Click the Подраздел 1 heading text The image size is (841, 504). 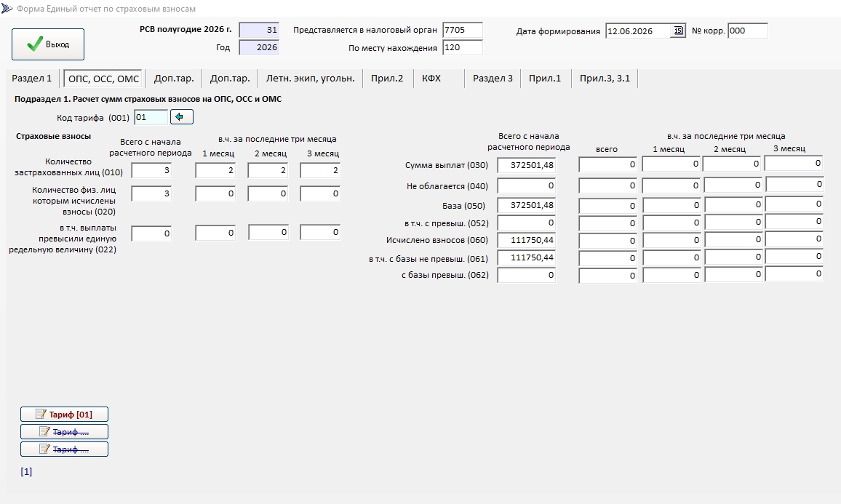point(148,99)
